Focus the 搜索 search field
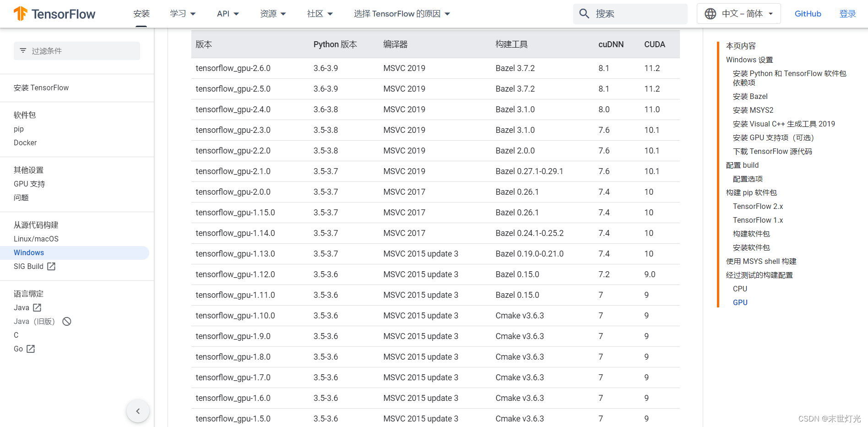868x427 pixels. (x=630, y=14)
